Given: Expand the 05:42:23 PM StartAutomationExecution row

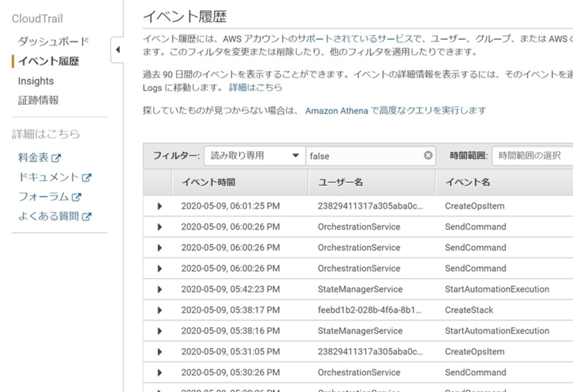Looking at the screenshot, I should pyautogui.click(x=160, y=289).
